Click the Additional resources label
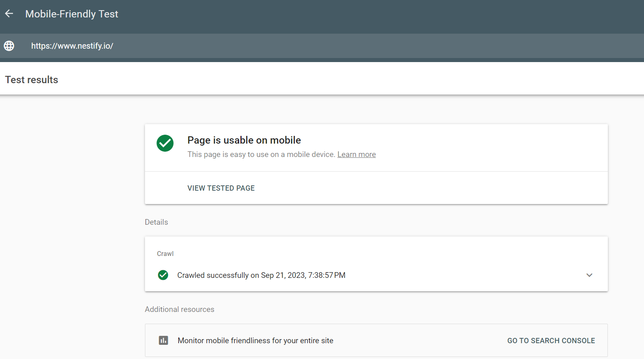 pos(179,310)
